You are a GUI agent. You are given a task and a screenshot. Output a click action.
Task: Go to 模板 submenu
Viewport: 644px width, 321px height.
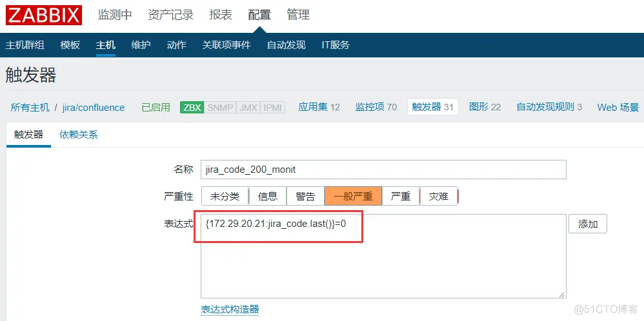(x=70, y=44)
